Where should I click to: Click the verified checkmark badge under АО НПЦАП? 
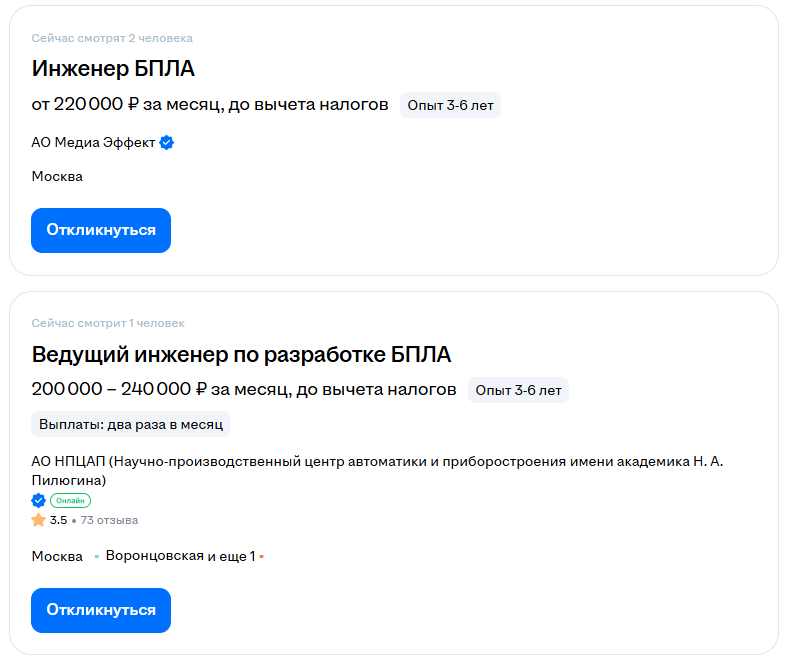pos(39,500)
